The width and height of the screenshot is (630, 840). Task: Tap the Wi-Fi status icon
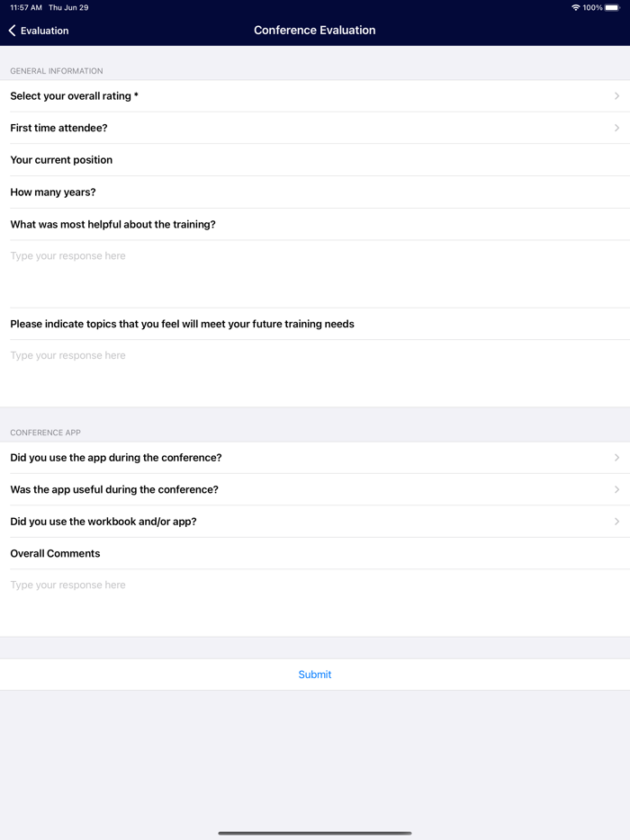(x=576, y=7)
